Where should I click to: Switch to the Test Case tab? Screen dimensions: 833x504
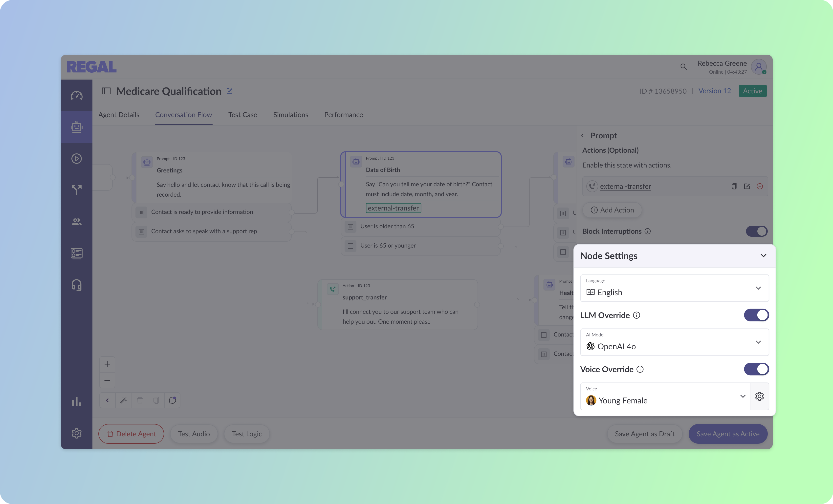click(x=242, y=115)
